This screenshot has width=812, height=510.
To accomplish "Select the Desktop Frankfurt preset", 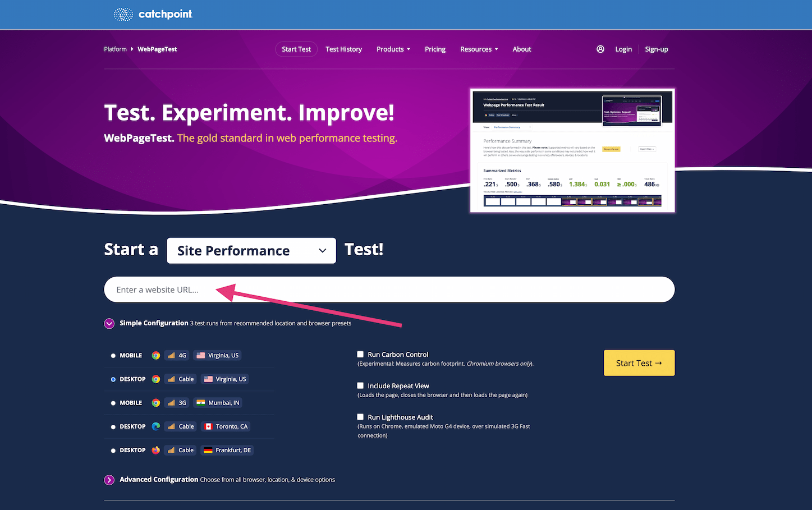I will click(113, 451).
